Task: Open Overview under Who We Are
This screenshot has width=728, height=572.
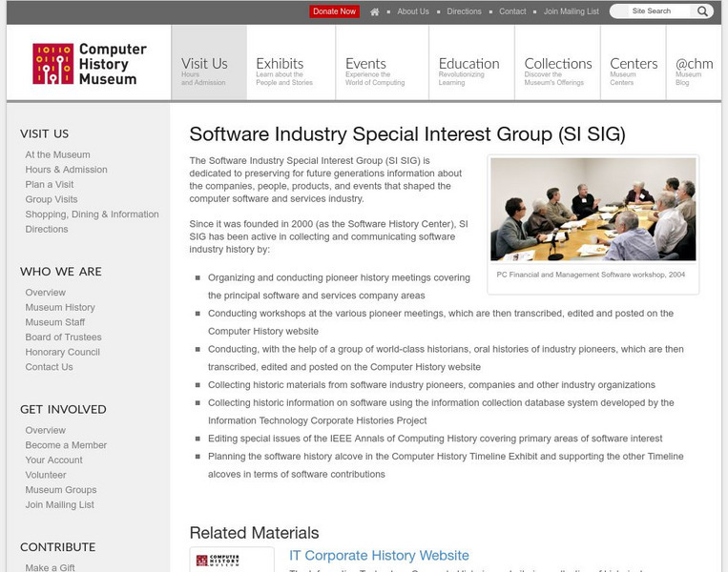Action: point(46,293)
